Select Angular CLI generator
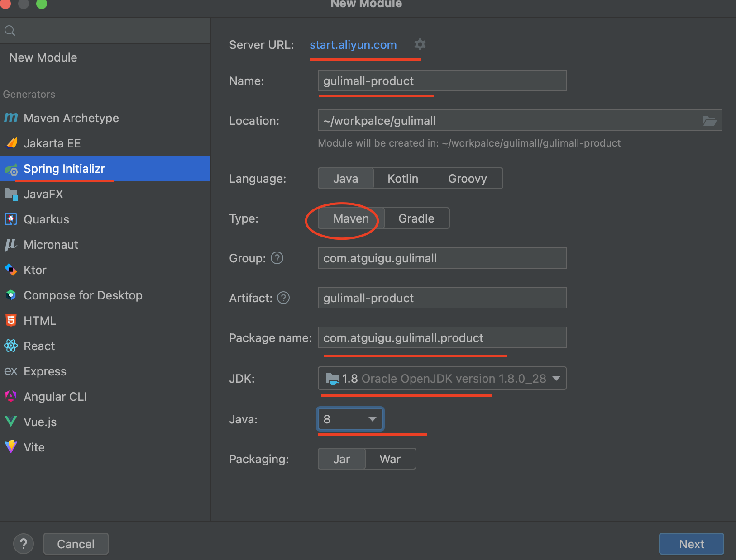Screen dimensions: 736x560 [105, 397]
